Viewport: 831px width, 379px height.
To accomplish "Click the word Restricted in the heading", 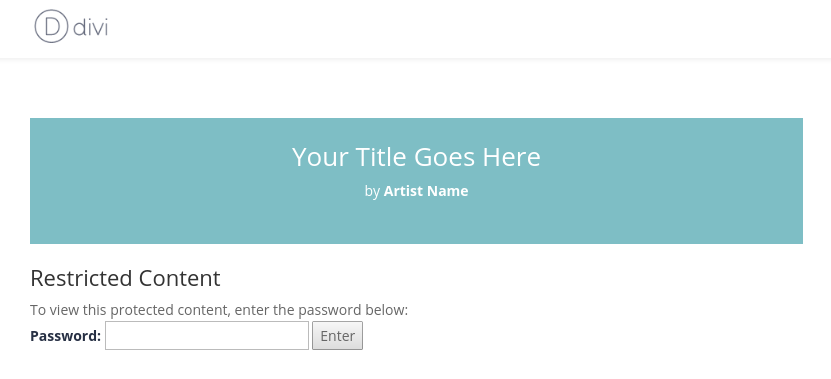I will pyautogui.click(x=82, y=278).
